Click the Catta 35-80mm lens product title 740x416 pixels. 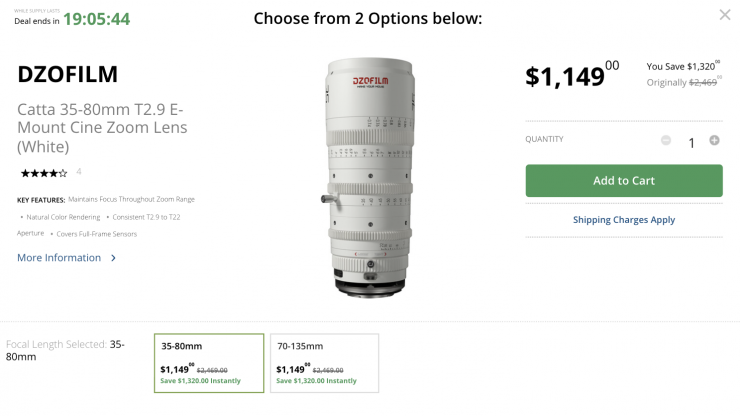(x=102, y=127)
